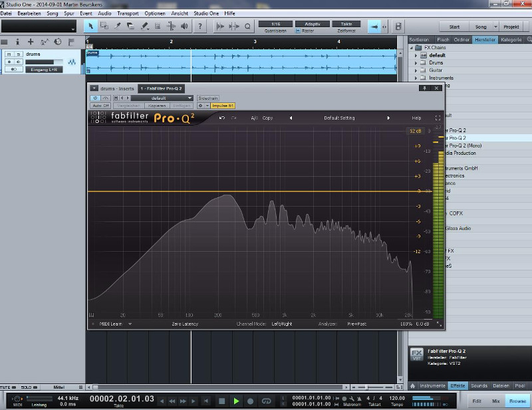Toggle the loop button in transport
532x410 pixels.
click(x=266, y=401)
